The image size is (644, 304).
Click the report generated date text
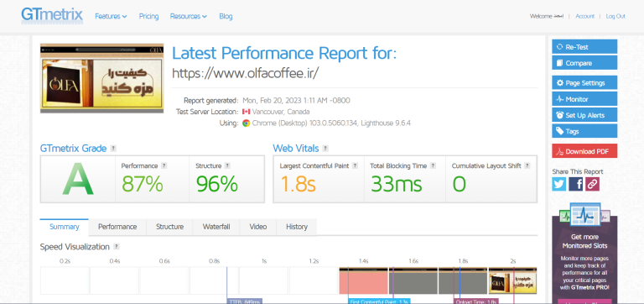[296, 101]
